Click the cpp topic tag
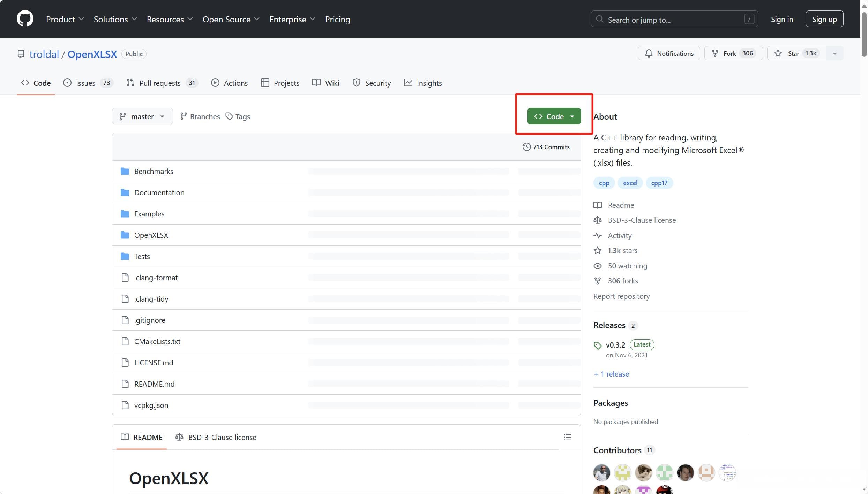This screenshot has width=868, height=494. 604,183
